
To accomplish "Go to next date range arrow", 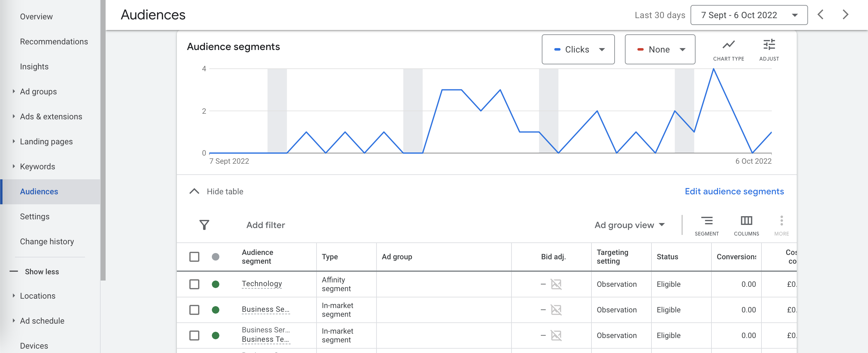I will tap(845, 14).
